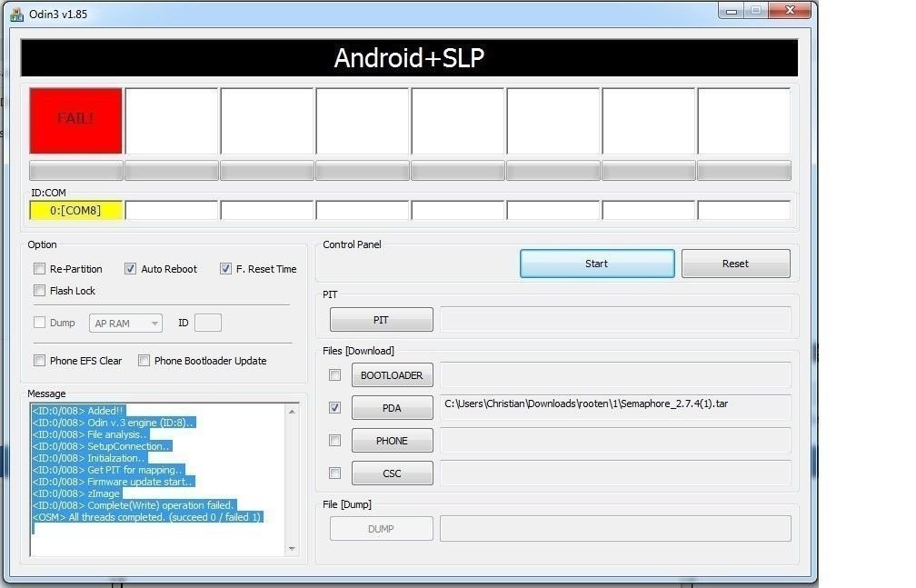Click the Message log scroll down arrow

coord(292,549)
